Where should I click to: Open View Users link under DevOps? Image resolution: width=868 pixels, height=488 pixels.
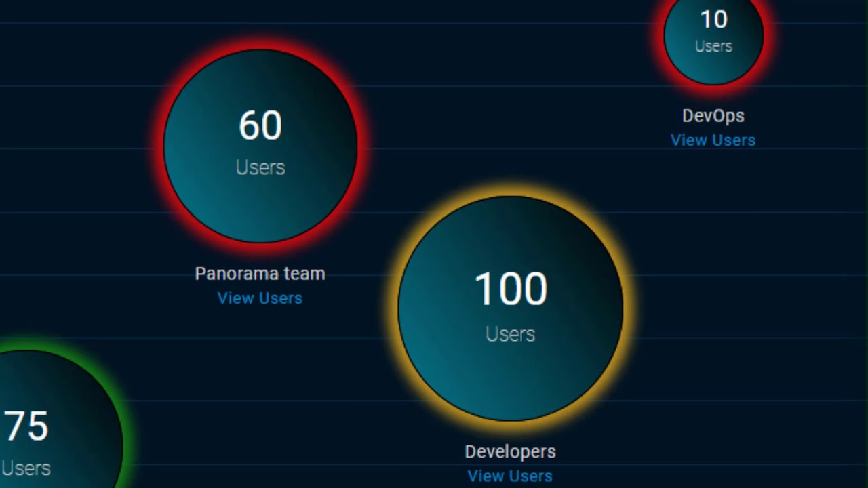point(713,140)
